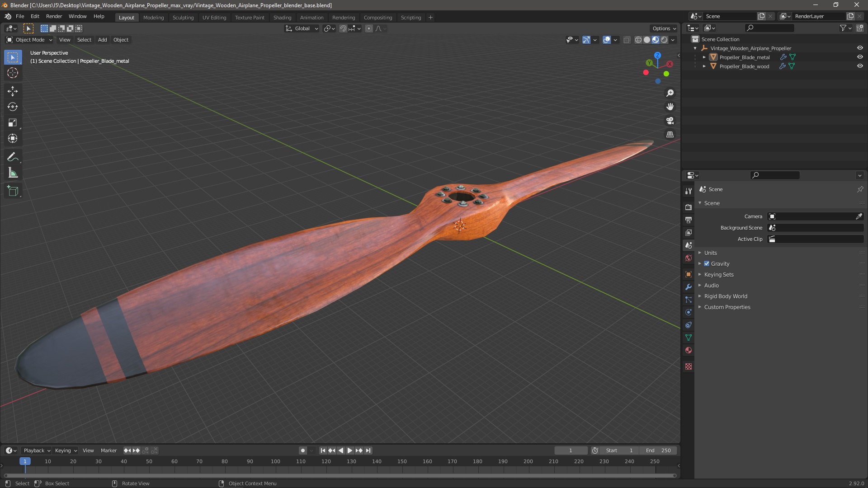Screen dimensions: 868x488
Task: Toggle snapping magnet icon
Action: click(343, 28)
